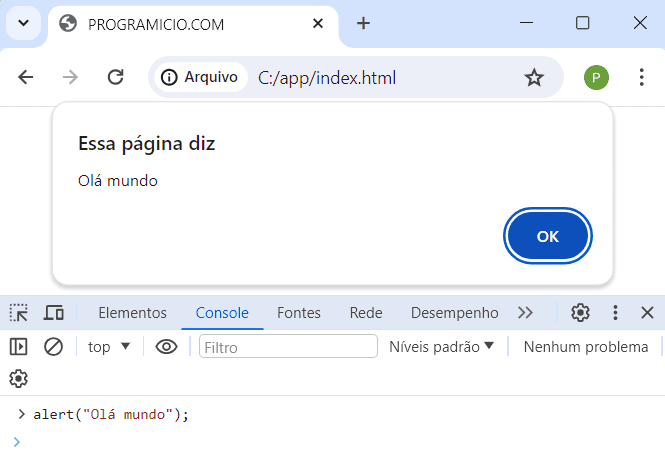The height and width of the screenshot is (456, 665).
Task: Show the console sidebar
Action: click(x=19, y=347)
